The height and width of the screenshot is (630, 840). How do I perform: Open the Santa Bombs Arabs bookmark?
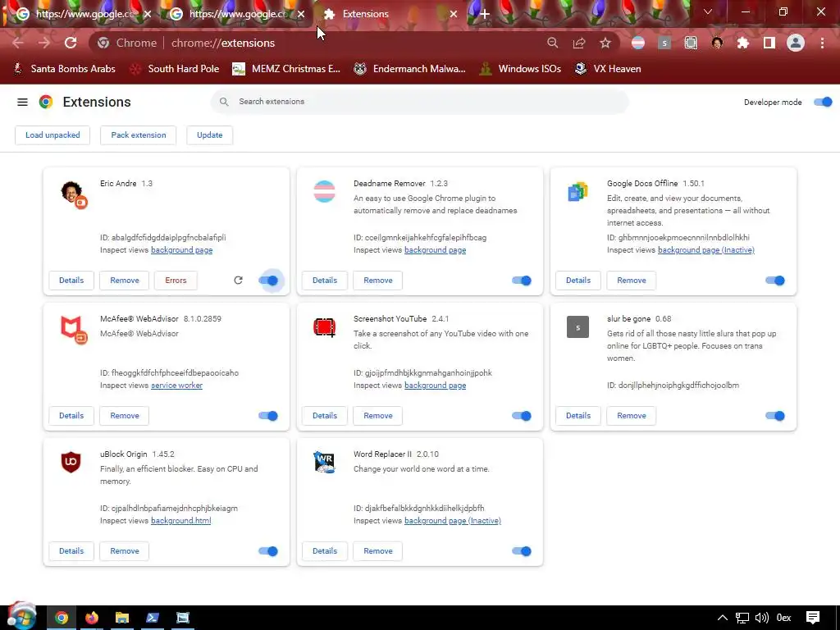[x=64, y=69]
